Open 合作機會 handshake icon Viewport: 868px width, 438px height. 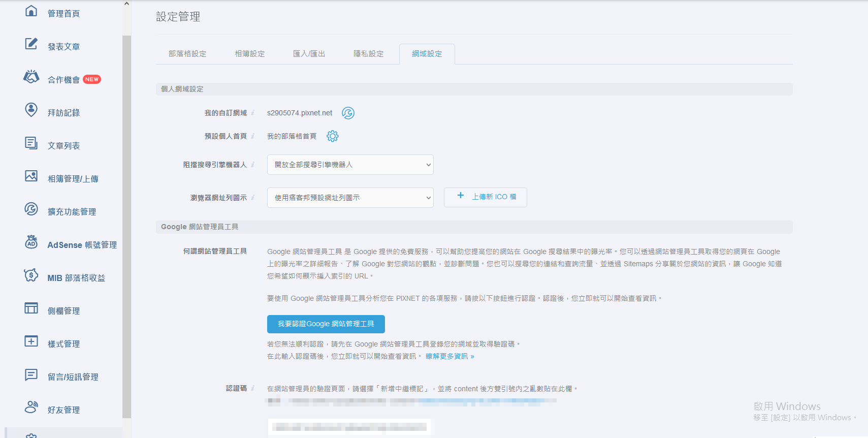click(x=31, y=77)
